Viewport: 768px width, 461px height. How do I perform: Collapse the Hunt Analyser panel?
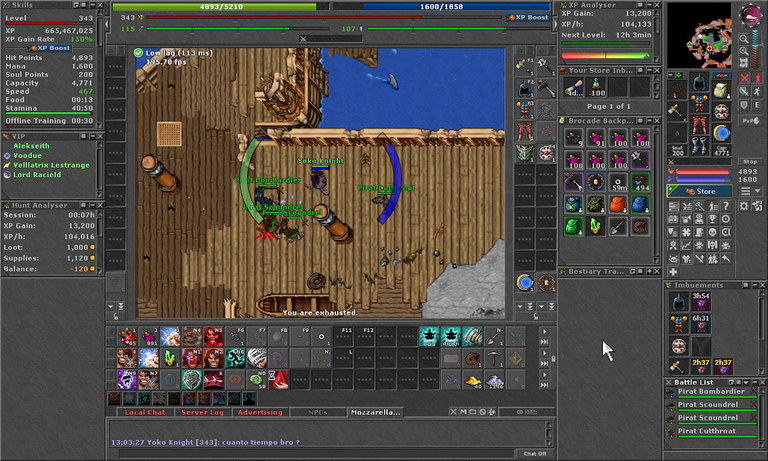tap(92, 205)
